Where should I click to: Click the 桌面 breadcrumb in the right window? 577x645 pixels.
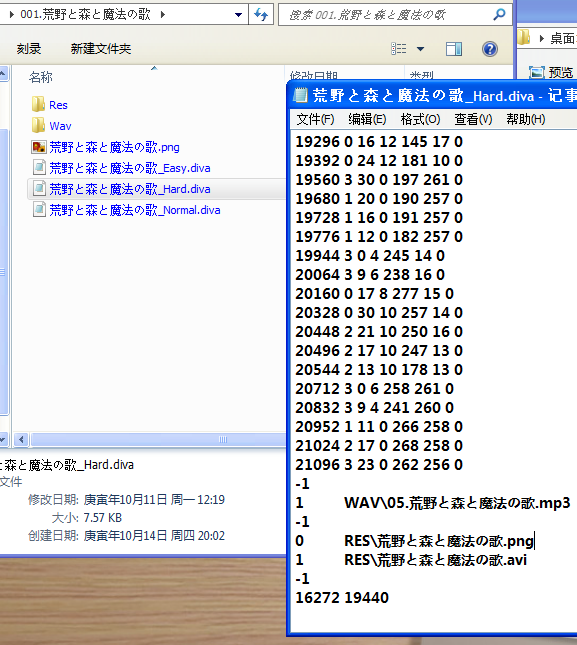[562, 39]
